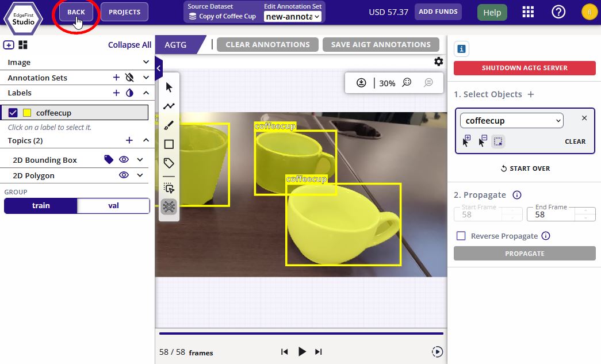Toggle the coffeecup label checkbox
Screen dimensions: 601x364
point(13,113)
